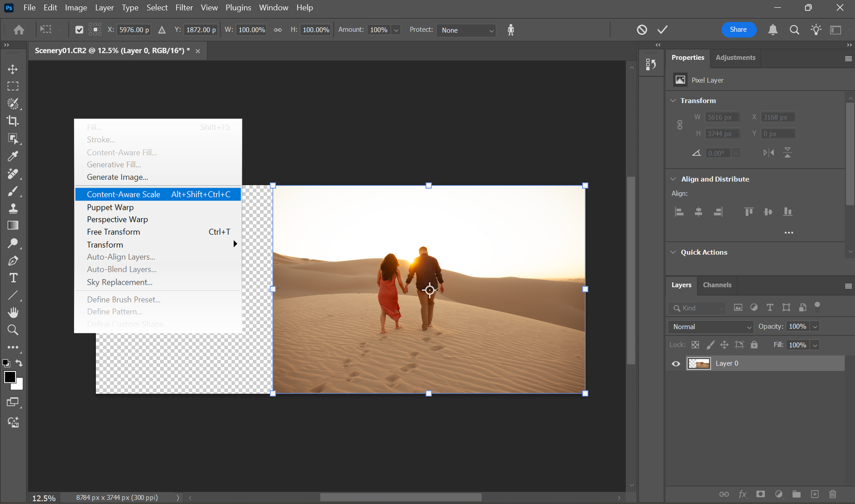The image size is (855, 504).
Task: Click the Share button
Action: pos(739,30)
